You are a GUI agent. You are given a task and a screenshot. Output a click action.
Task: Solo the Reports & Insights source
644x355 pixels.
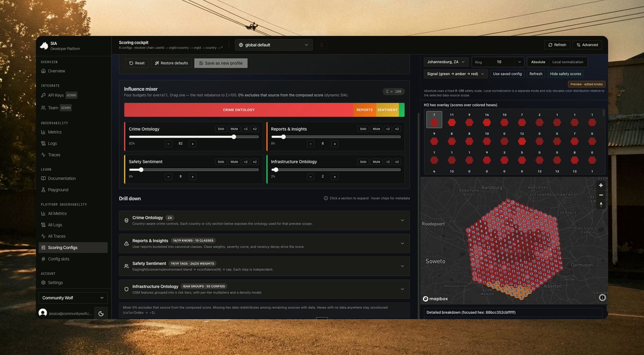tap(363, 129)
